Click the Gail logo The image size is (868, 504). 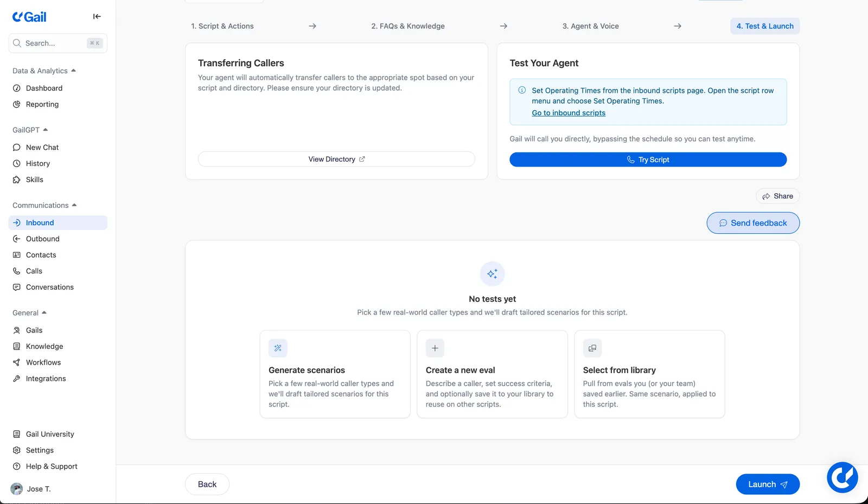click(x=29, y=17)
